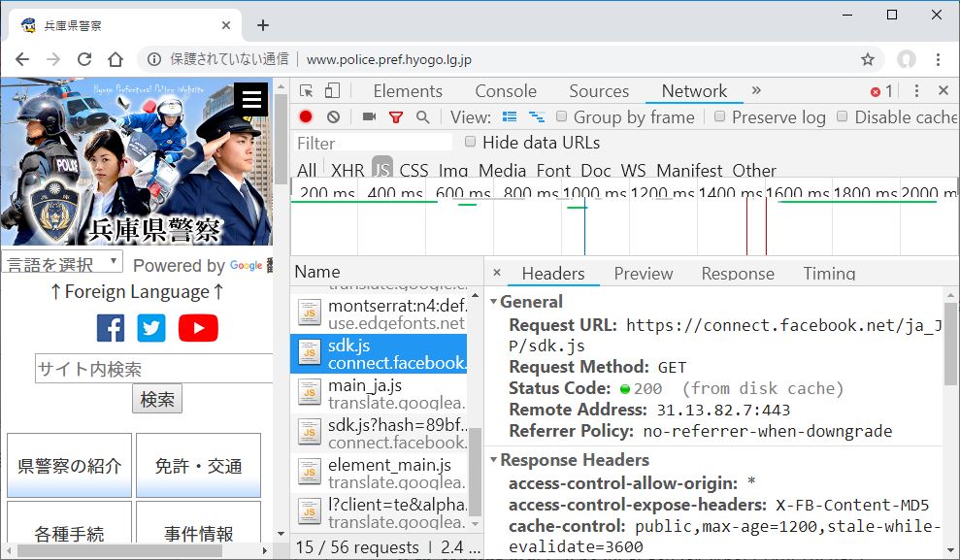View site information icon in address bar

(154, 59)
